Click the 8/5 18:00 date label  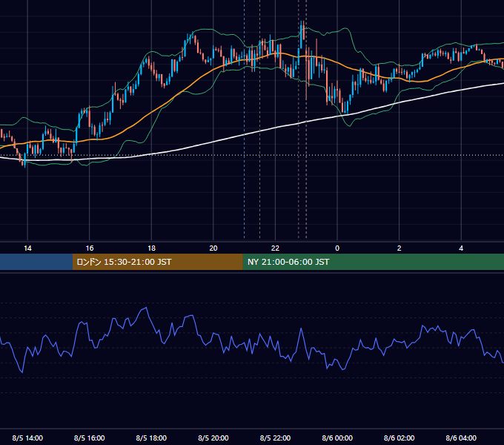(x=151, y=438)
